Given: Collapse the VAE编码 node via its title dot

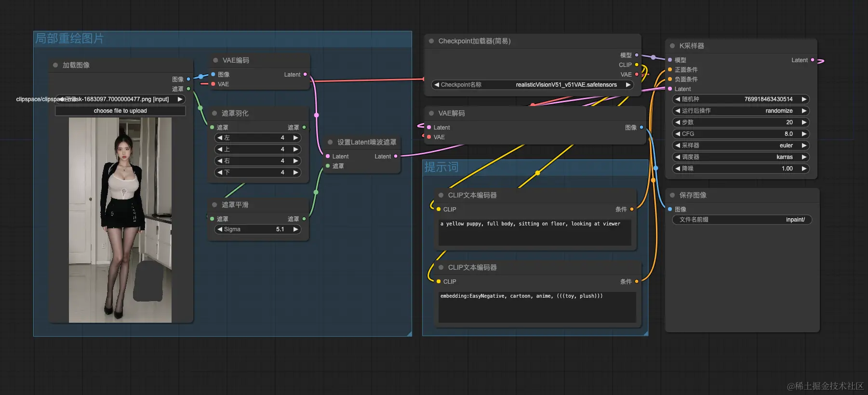Looking at the screenshot, I should click(215, 60).
